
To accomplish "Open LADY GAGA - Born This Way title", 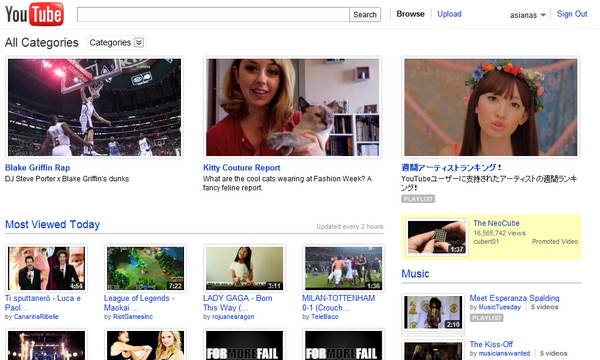I will point(238,303).
